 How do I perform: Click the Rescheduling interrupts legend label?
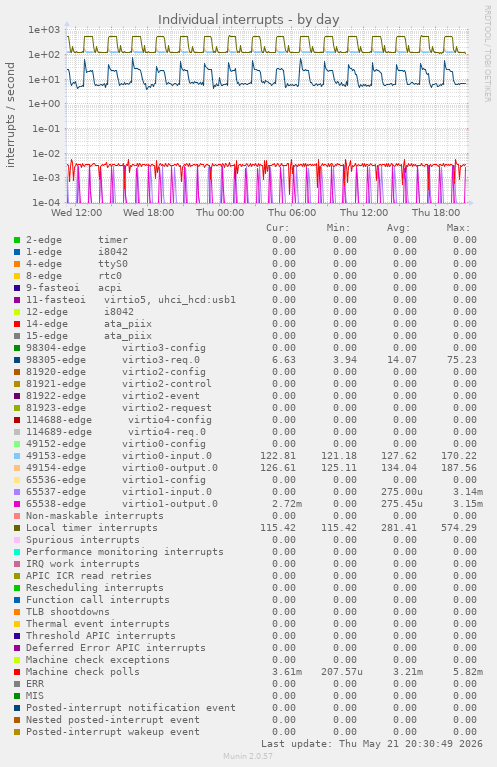pos(94,588)
